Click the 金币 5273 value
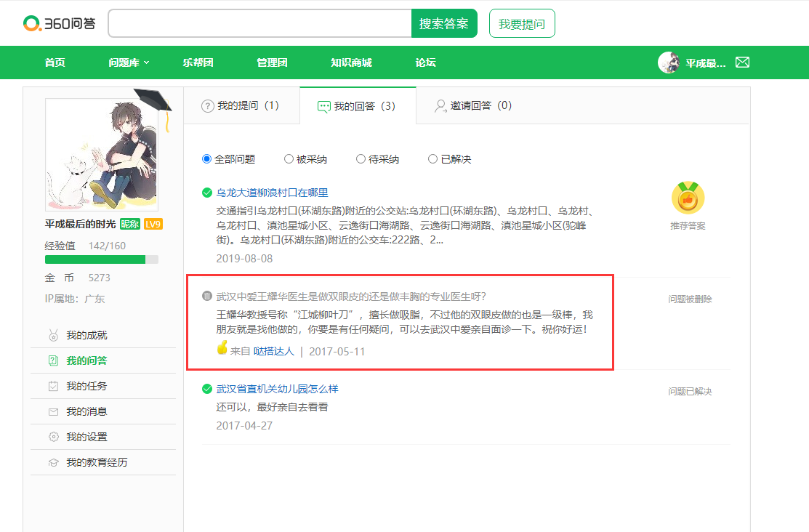Screen dimensions: 809x532 coord(99,278)
